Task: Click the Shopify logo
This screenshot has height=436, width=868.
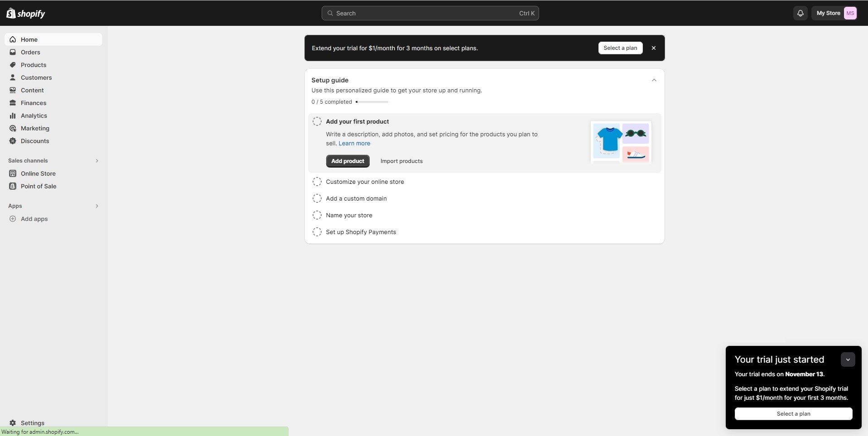Action: coord(26,14)
